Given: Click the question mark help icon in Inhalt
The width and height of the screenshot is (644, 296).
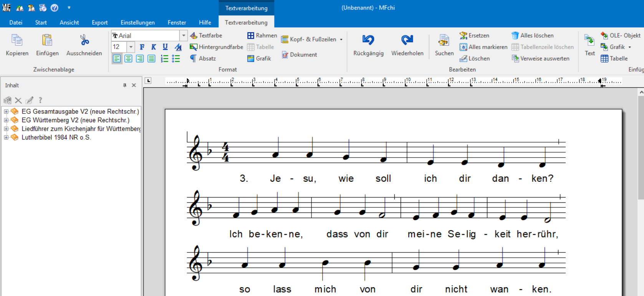Looking at the screenshot, I should (40, 100).
